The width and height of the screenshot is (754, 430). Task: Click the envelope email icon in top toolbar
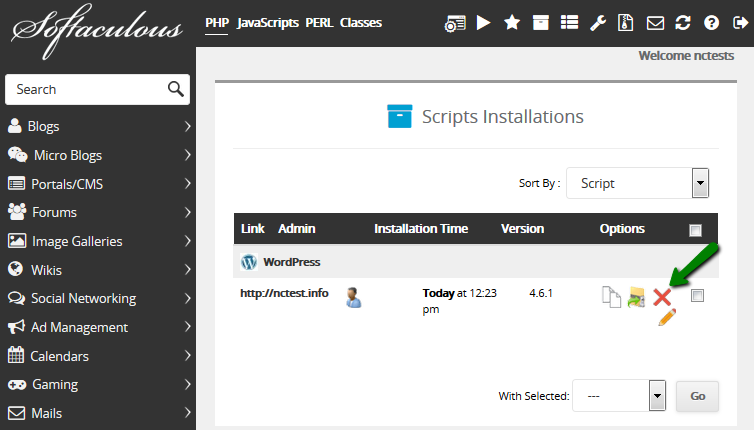[655, 23]
